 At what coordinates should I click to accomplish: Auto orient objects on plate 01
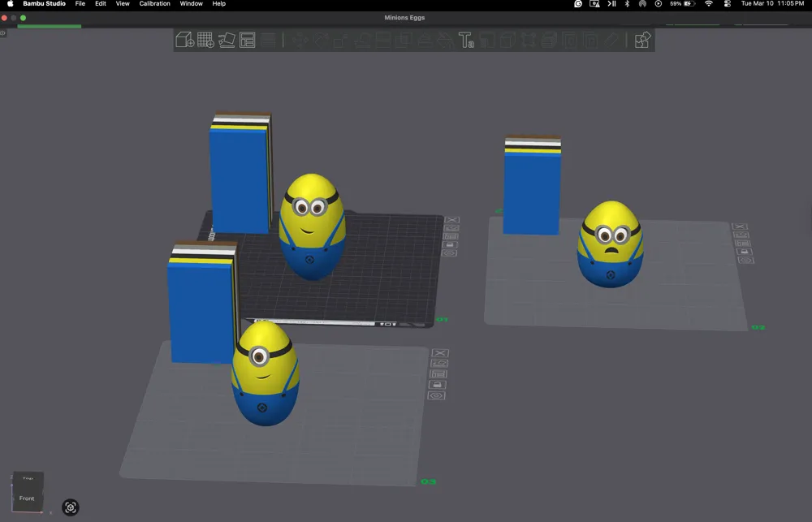coord(451,228)
